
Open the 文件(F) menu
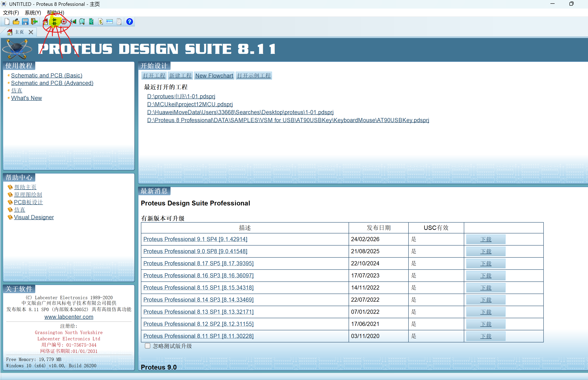tap(11, 12)
